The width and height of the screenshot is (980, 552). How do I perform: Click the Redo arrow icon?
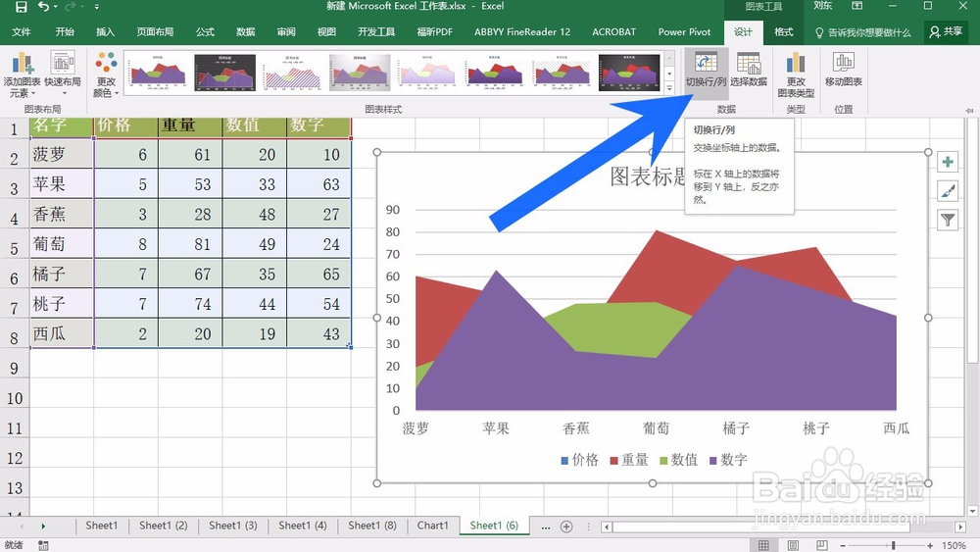pos(70,6)
